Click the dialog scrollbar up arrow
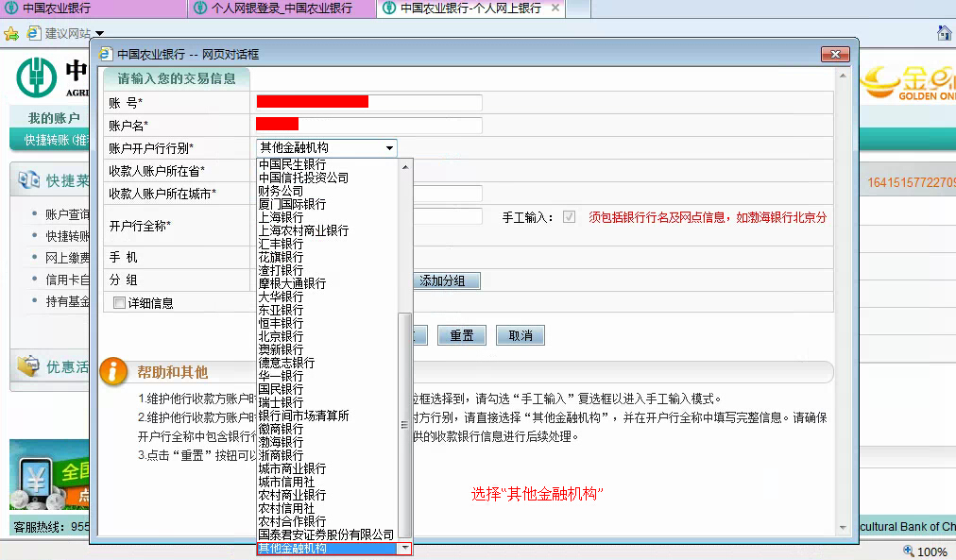The image size is (956, 560). click(x=843, y=76)
